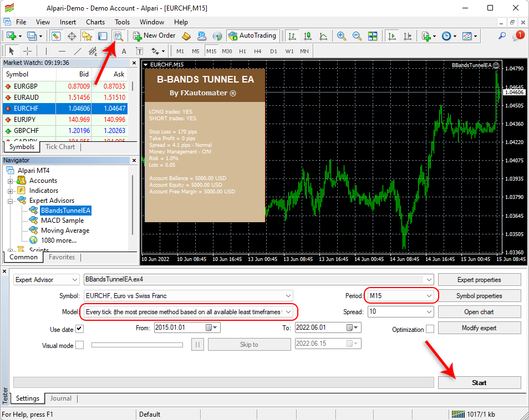This screenshot has height=420, width=529.
Task: Toggle the Terminal window icon
Action: click(103, 36)
